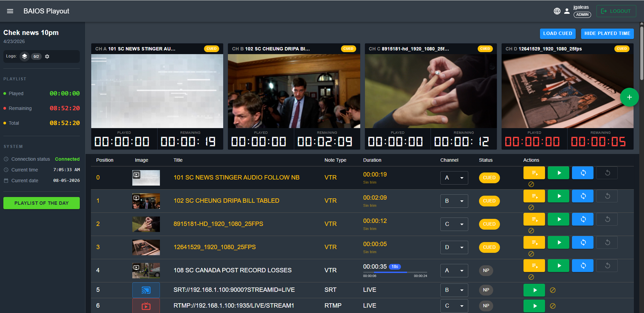Click reset arrow for 101 SC NEWS STINGER
644x313 pixels.
click(x=607, y=173)
